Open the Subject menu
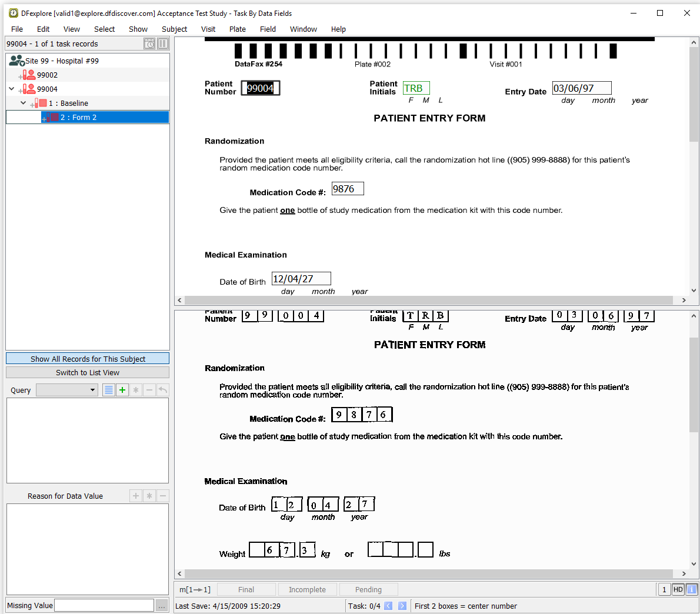 (174, 29)
